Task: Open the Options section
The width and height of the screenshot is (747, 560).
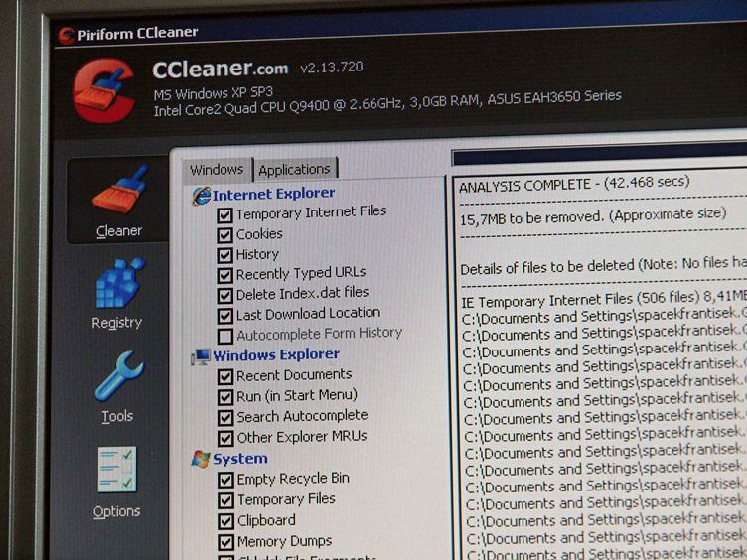Action: 117,482
